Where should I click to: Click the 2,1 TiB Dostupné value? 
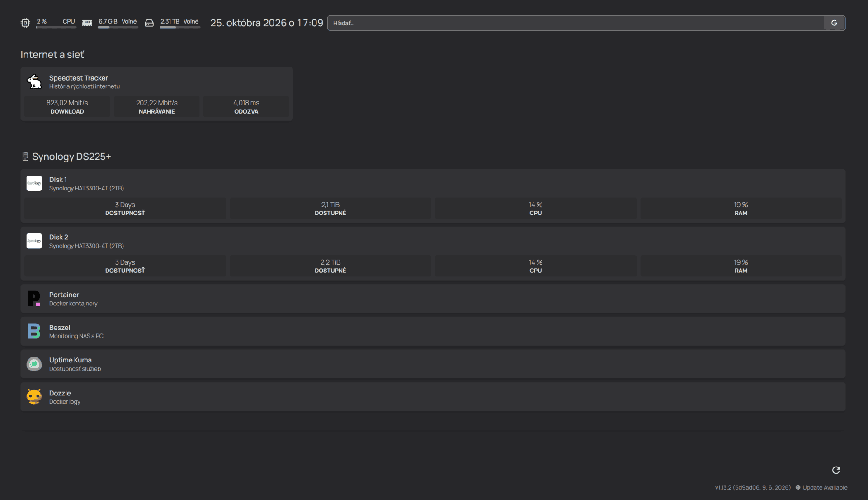330,205
